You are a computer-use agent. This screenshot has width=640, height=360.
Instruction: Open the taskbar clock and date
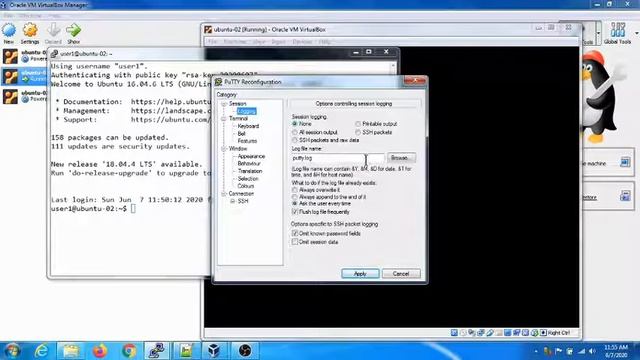point(617,351)
